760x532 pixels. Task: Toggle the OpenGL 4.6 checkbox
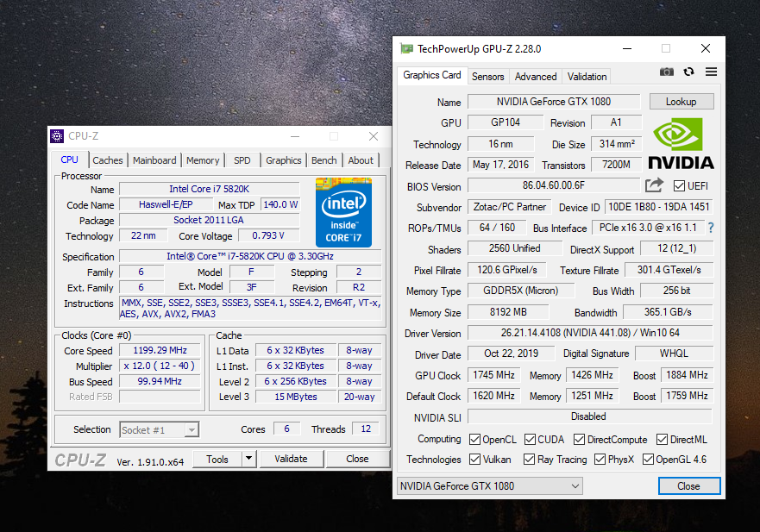(x=648, y=460)
